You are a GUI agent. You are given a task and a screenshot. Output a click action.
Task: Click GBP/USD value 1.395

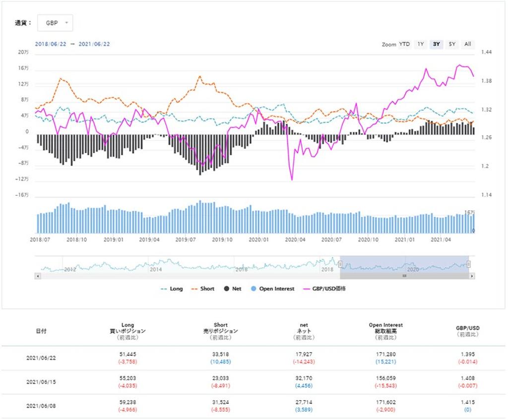[x=468, y=354]
